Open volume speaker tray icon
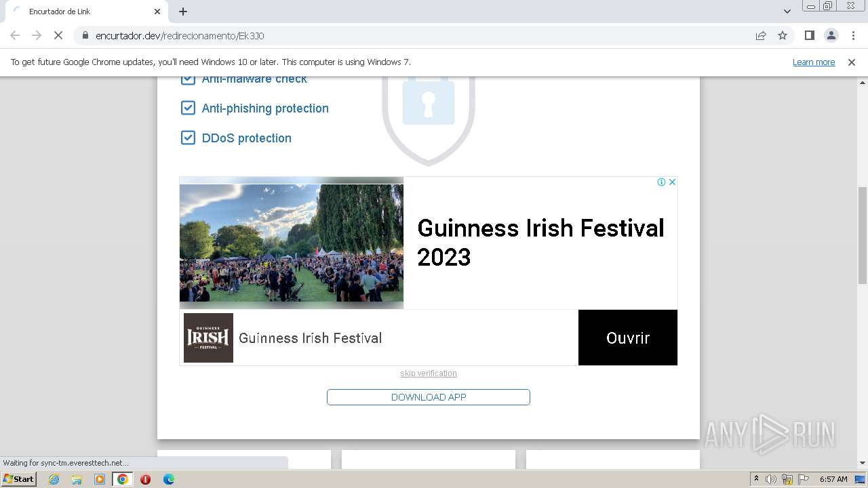This screenshot has width=868, height=488. point(771,479)
